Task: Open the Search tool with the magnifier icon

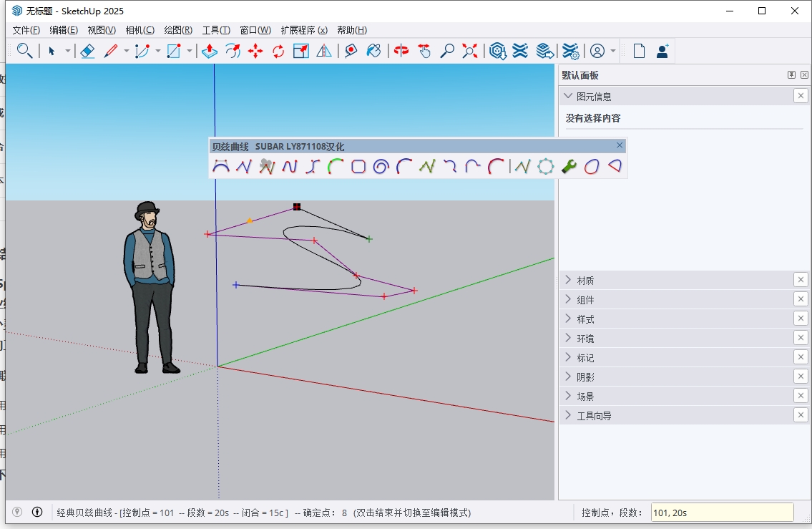Action: [x=24, y=51]
